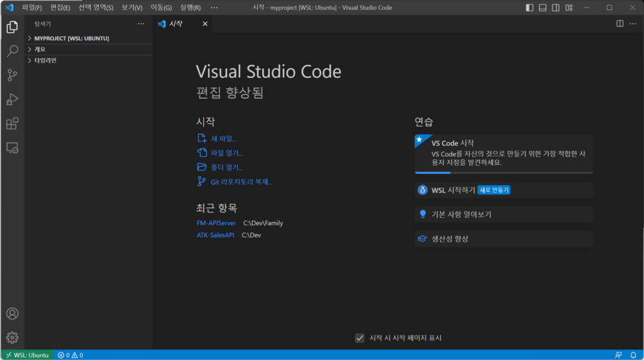Open recent project ATK-SalesAPI
Viewport: 644px width, 360px height.
coord(215,235)
